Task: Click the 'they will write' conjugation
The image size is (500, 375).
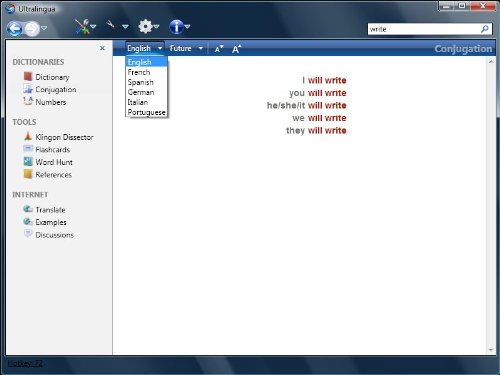Action: point(316,130)
